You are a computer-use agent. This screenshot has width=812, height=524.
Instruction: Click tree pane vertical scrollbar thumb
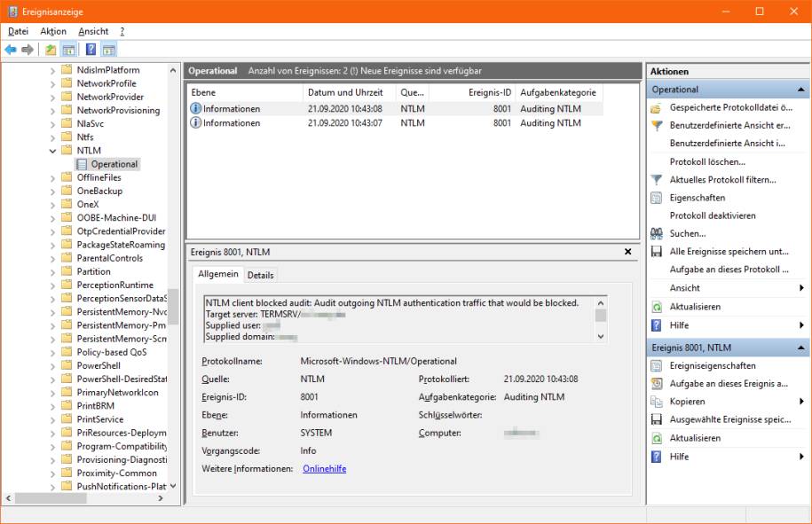173,306
